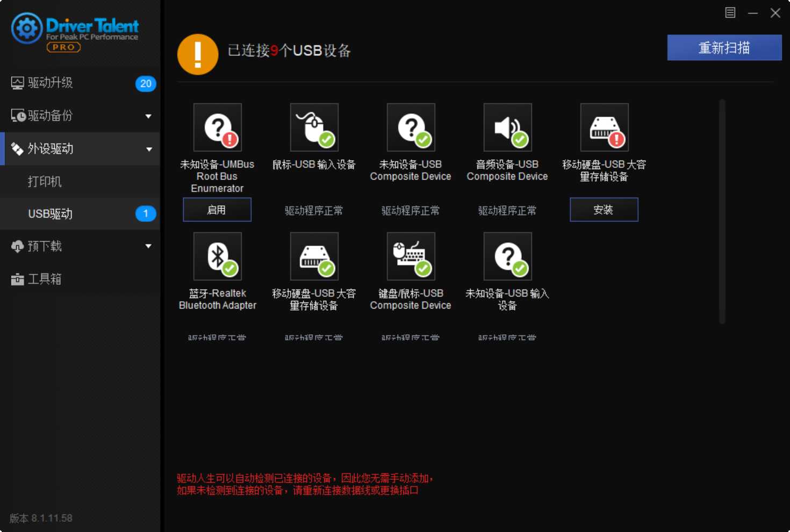
Task: Select the 未知设备-UMBus Root Bus Enumerator icon
Action: (218, 127)
